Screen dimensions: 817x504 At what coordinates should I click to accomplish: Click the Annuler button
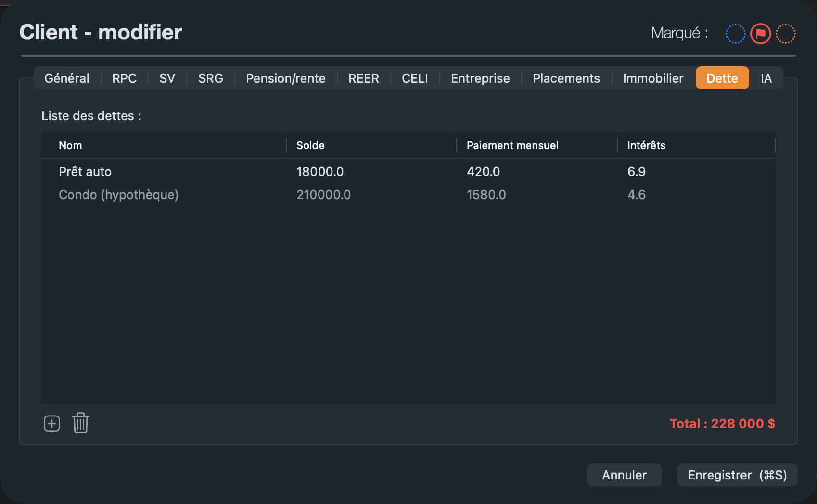[x=624, y=475]
